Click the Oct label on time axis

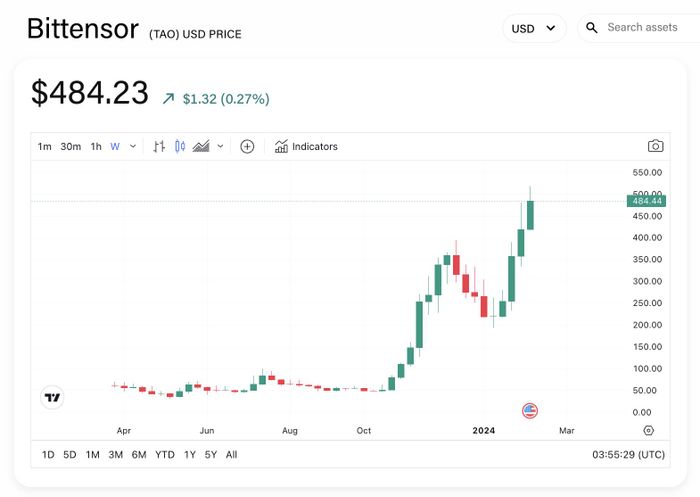[363, 430]
